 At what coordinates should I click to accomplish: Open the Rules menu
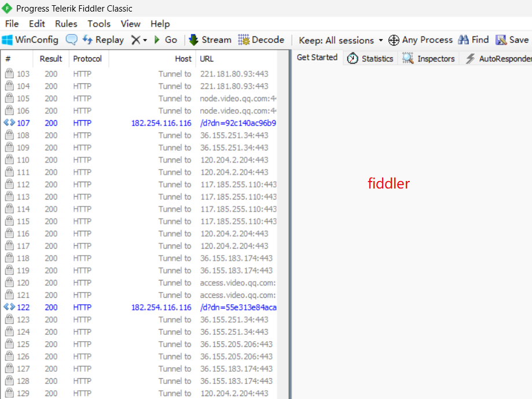point(66,24)
